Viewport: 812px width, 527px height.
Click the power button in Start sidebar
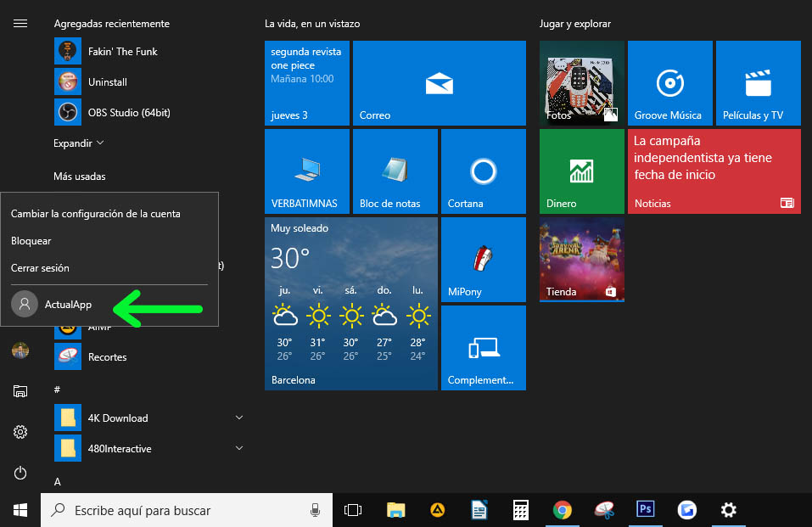[20, 473]
